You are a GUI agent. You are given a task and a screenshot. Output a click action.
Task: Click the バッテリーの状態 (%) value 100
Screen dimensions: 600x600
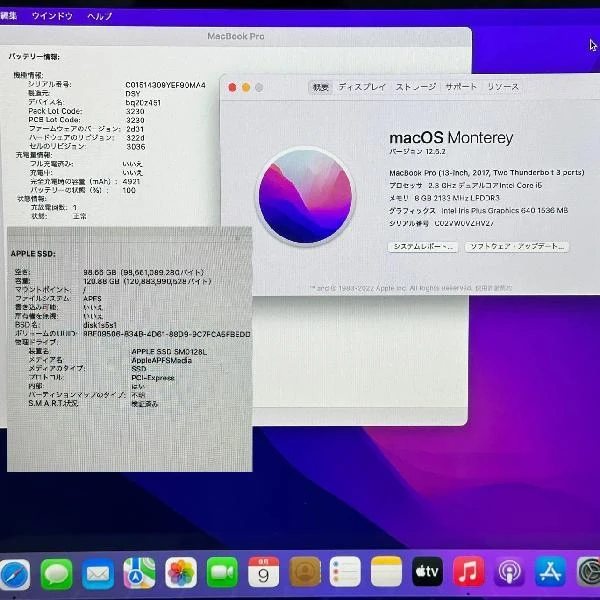click(129, 190)
